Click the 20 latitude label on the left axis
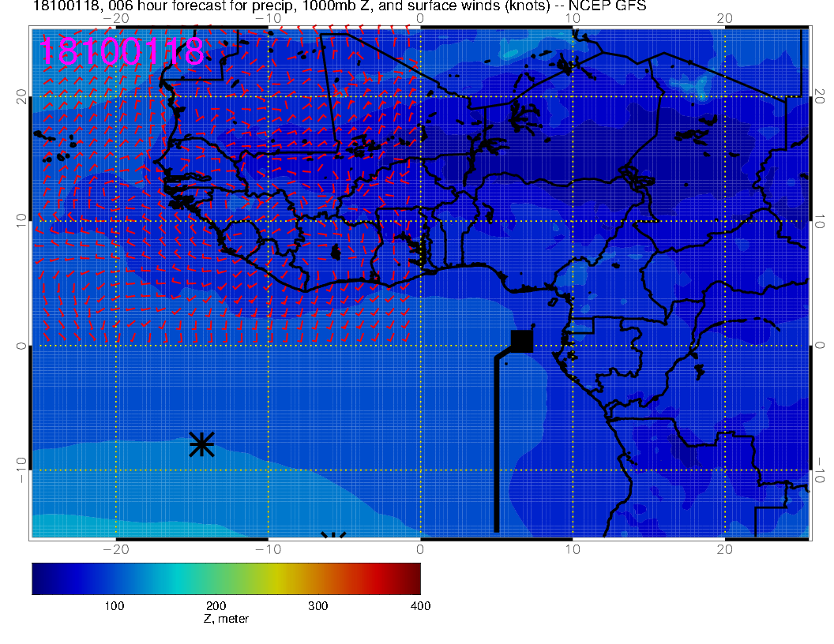 click(x=22, y=96)
